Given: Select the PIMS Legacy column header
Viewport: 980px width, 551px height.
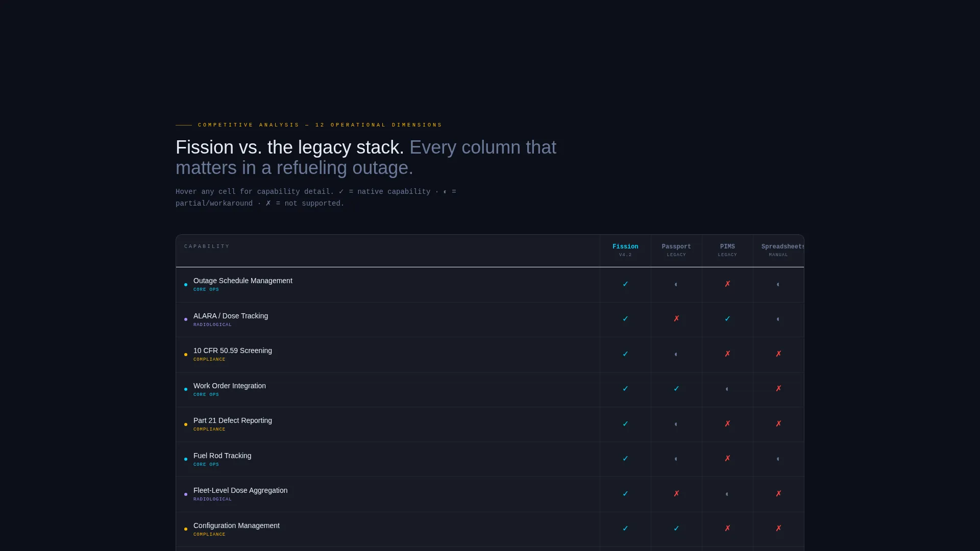Looking at the screenshot, I should pyautogui.click(x=727, y=250).
